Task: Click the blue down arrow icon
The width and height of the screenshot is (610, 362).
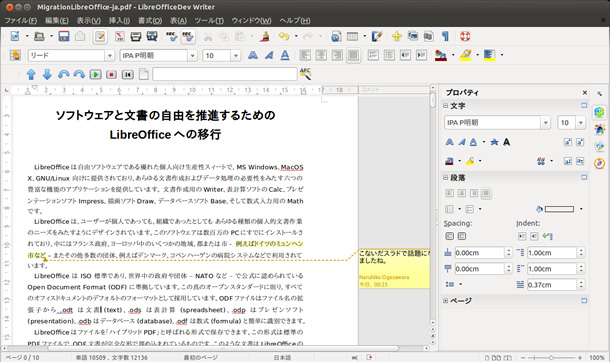Action: tap(47, 74)
